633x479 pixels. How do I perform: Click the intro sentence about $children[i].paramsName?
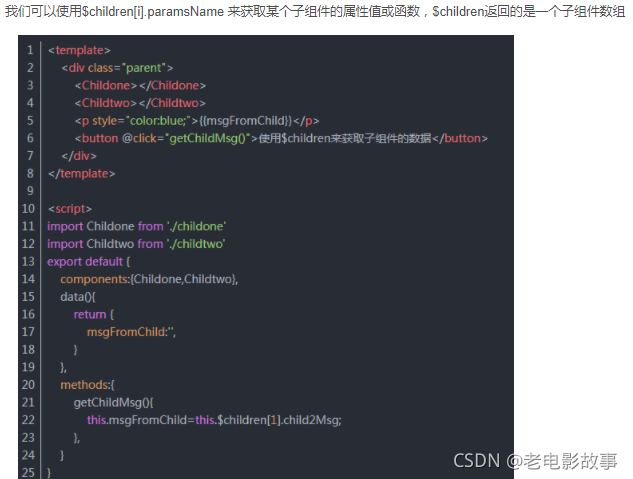click(315, 11)
